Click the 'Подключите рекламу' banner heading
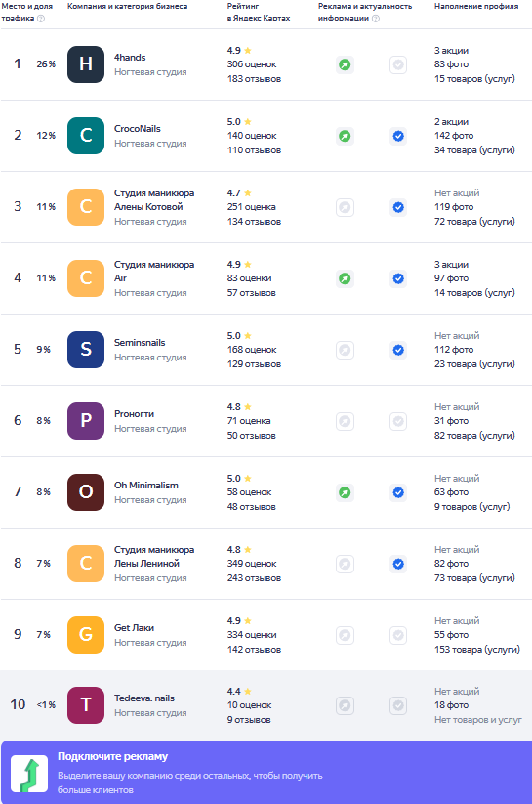Image resolution: width=532 pixels, height=804 pixels. pyautogui.click(x=113, y=756)
